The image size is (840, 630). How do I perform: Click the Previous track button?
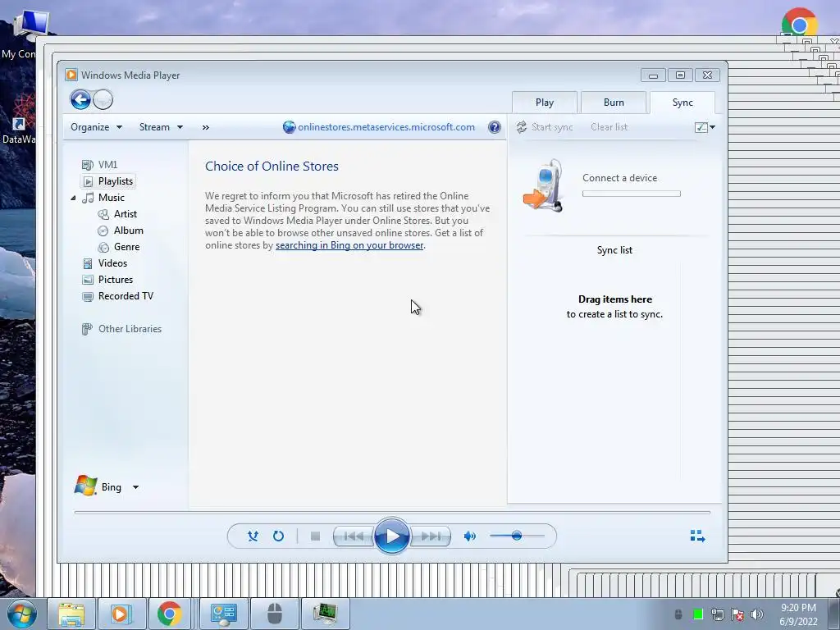pyautogui.click(x=353, y=536)
